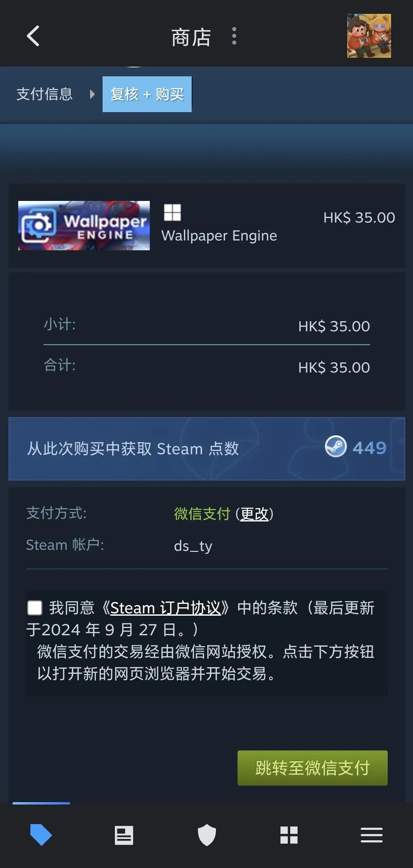Screen dimensions: 413x868
Task: Open the Wallpaper Engine thumbnail image
Action: 84,226
